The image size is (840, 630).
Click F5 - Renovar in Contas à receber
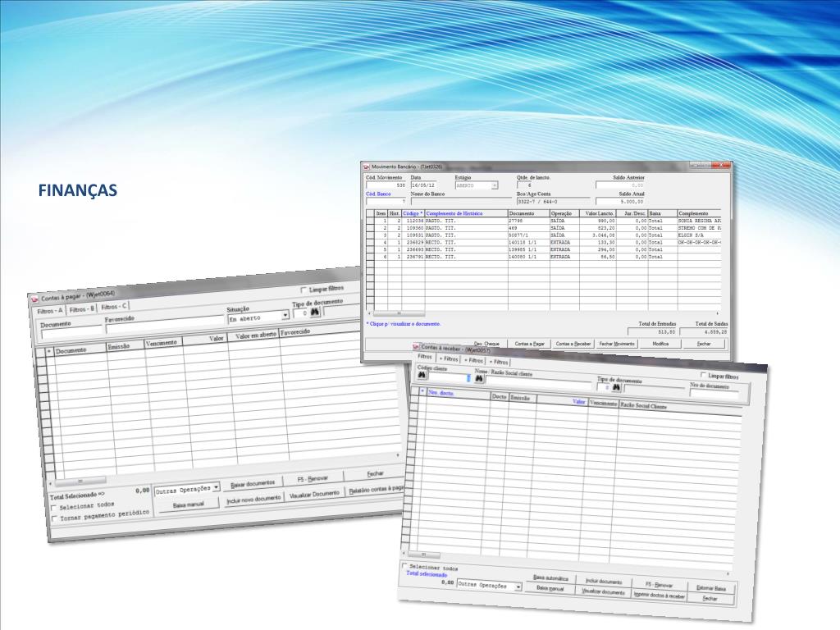(659, 585)
